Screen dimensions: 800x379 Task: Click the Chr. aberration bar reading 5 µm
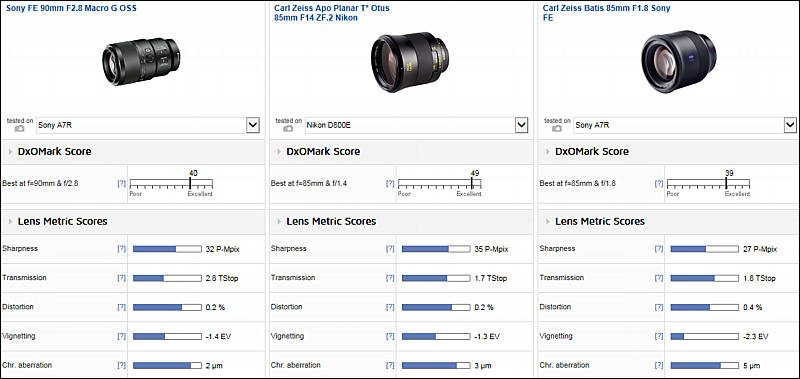tap(705, 365)
